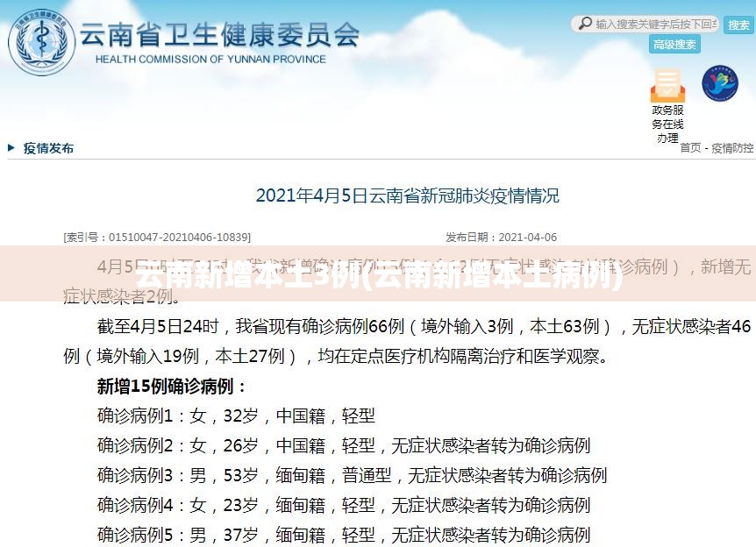
Task: Open 高级搜索 advanced search
Action: point(674,45)
